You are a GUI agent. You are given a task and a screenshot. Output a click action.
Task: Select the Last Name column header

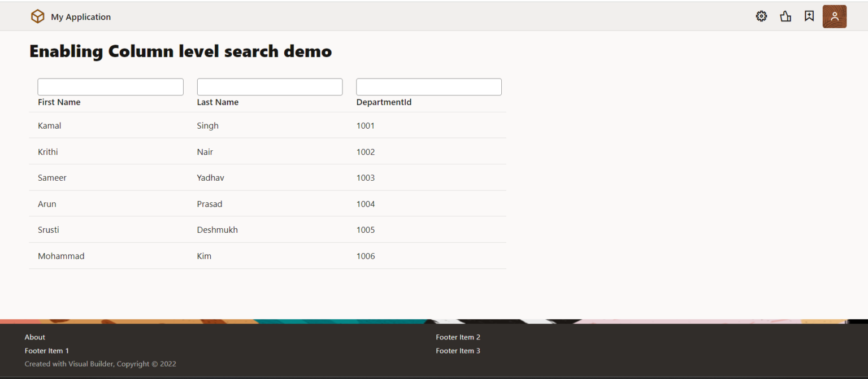[218, 102]
